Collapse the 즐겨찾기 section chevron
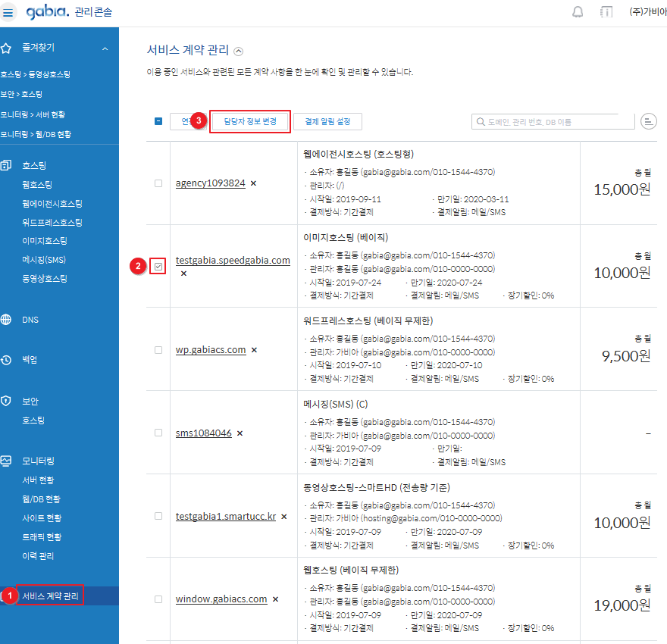This screenshot has width=667, height=644. pos(105,49)
